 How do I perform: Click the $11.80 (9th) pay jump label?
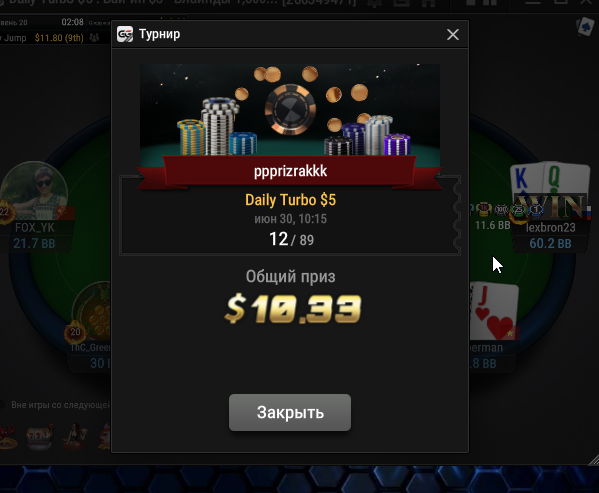pos(59,38)
